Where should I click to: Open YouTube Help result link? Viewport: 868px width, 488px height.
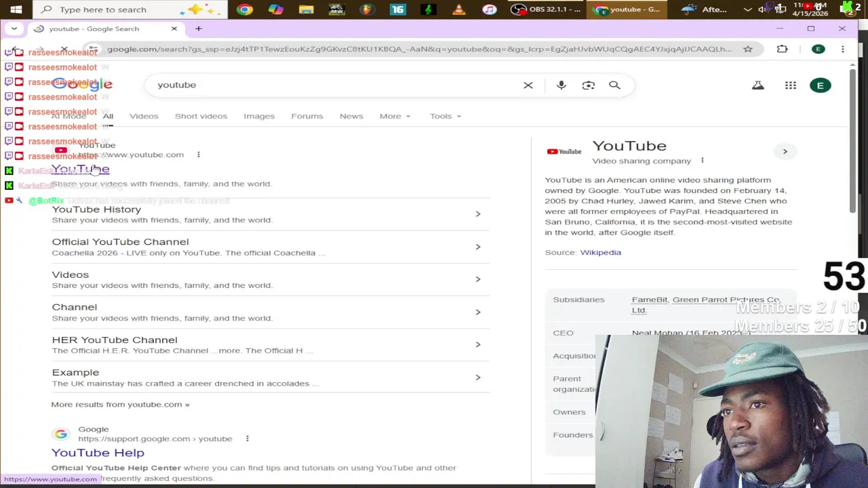98,453
